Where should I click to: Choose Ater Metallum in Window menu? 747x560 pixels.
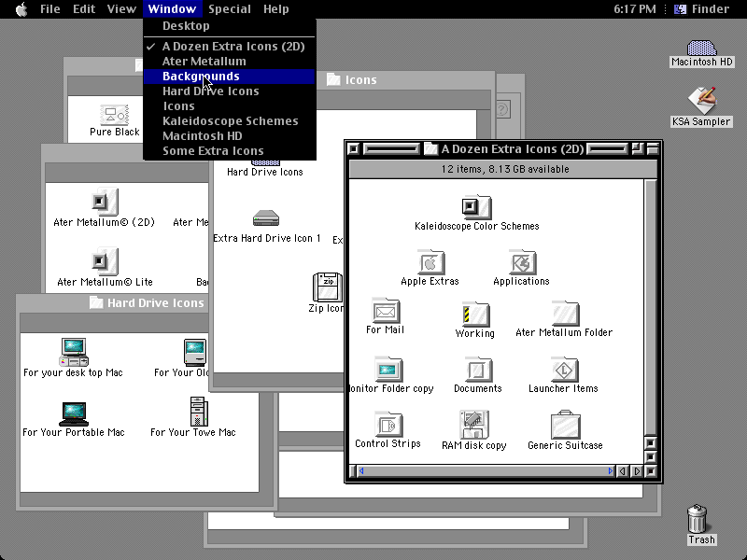click(x=229, y=61)
